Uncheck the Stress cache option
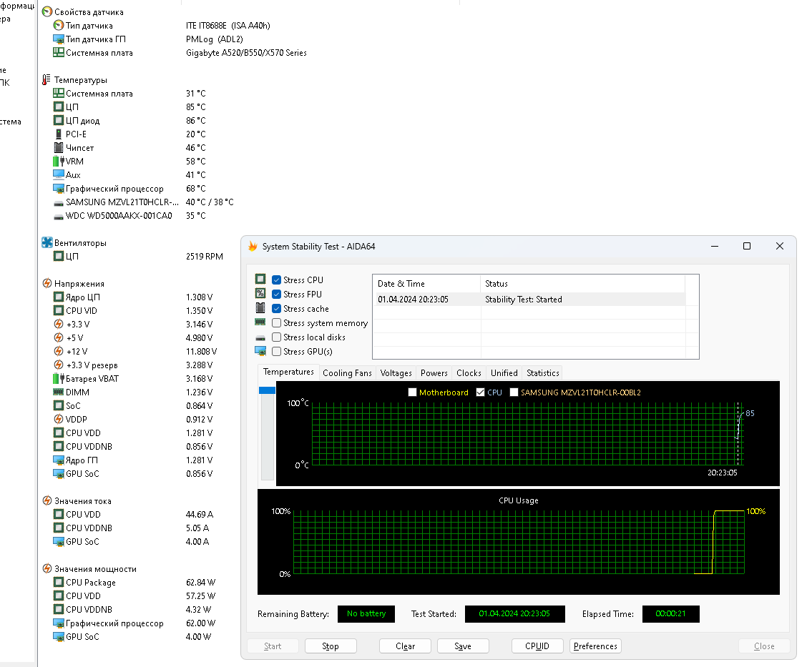Screen dimensions: 812x667 click(277, 308)
